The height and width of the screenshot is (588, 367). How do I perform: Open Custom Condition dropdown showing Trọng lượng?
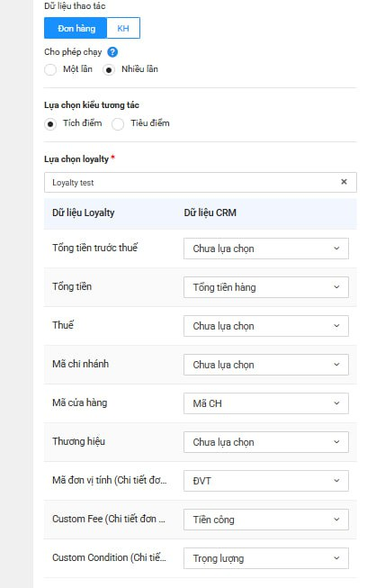coord(266,558)
